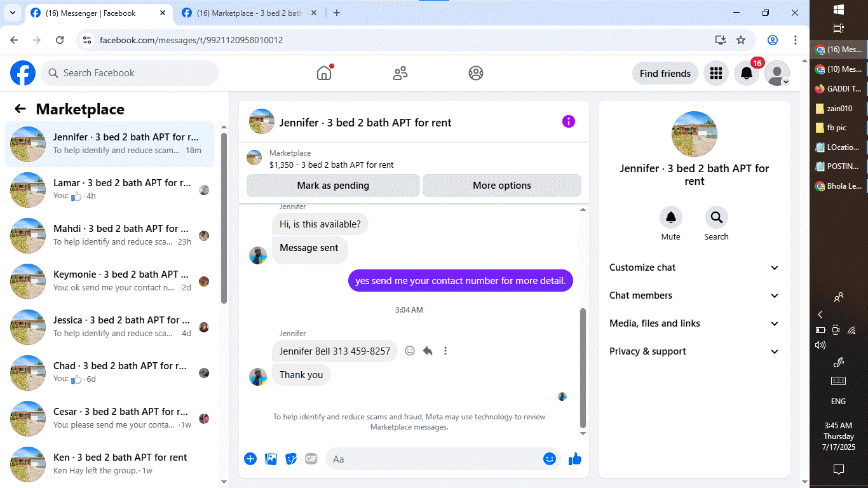This screenshot has height=488, width=868.
Task: Attach a photo file in composer
Action: [x=271, y=458]
